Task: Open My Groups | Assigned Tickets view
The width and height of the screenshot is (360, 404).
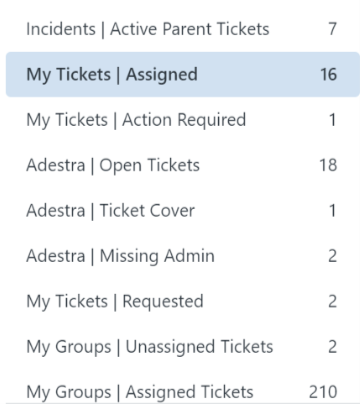Action: (x=183, y=390)
